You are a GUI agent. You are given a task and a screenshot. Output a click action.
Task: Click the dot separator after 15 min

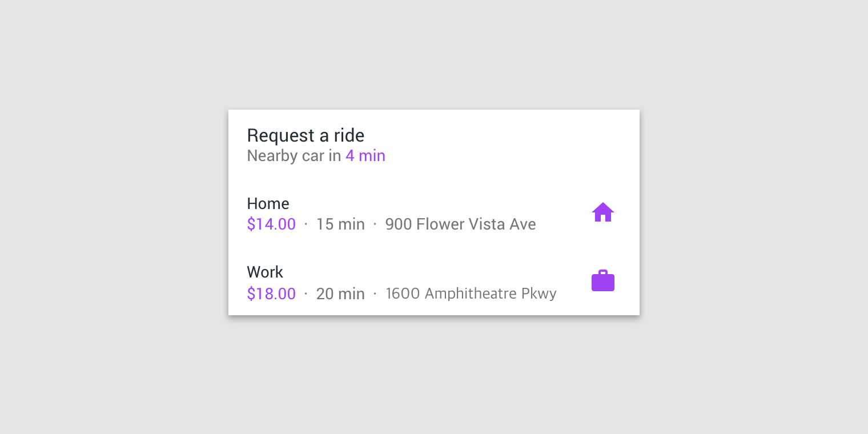(x=375, y=224)
